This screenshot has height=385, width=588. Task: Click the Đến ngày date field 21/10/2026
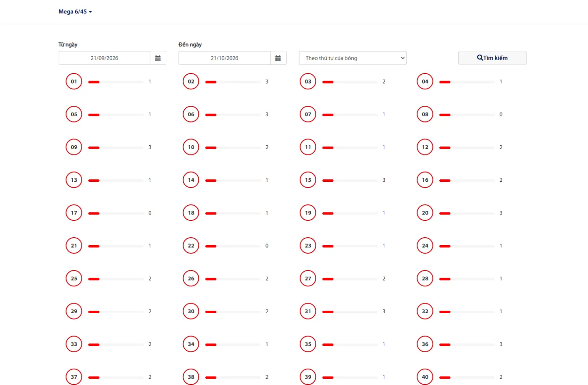(x=225, y=58)
